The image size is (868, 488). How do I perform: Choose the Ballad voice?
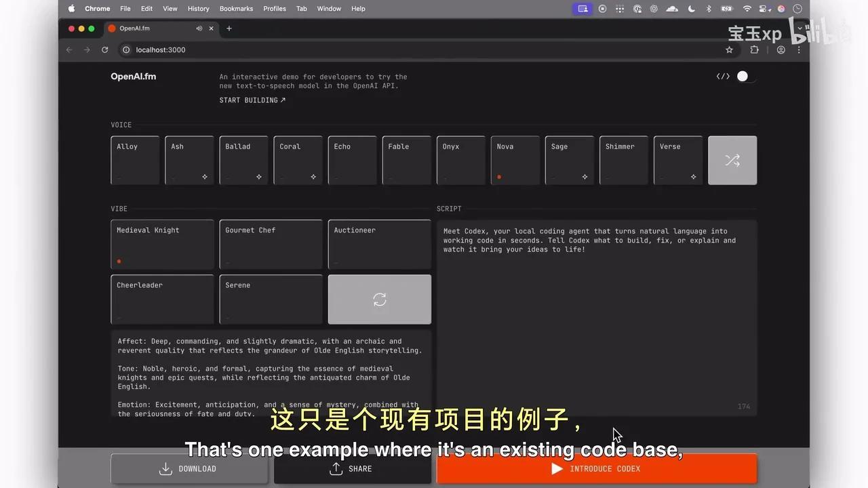243,160
